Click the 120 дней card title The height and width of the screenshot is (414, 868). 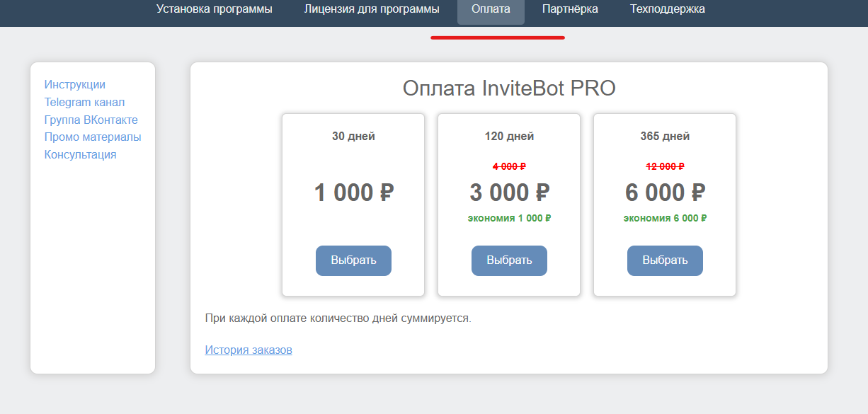[509, 137]
